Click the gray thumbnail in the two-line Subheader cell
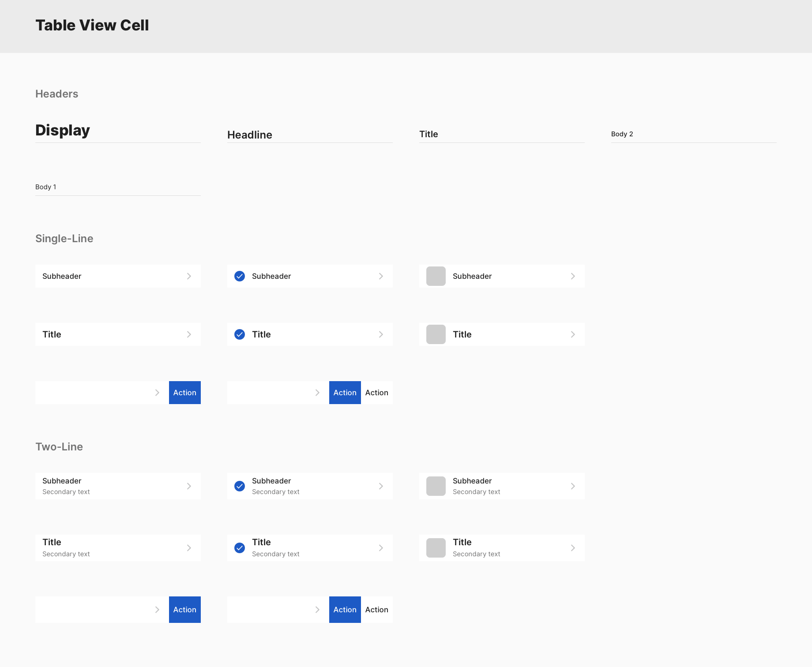Viewport: 812px width, 667px height. [435, 486]
